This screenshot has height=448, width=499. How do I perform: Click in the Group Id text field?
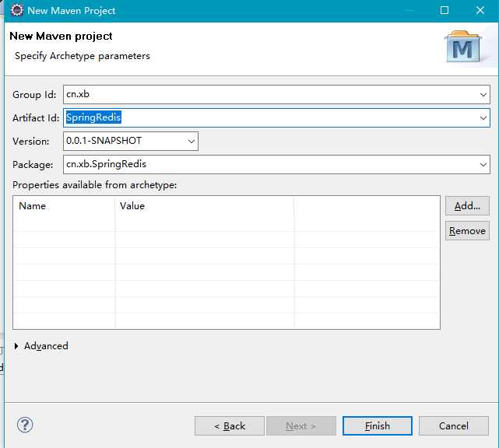point(265,95)
